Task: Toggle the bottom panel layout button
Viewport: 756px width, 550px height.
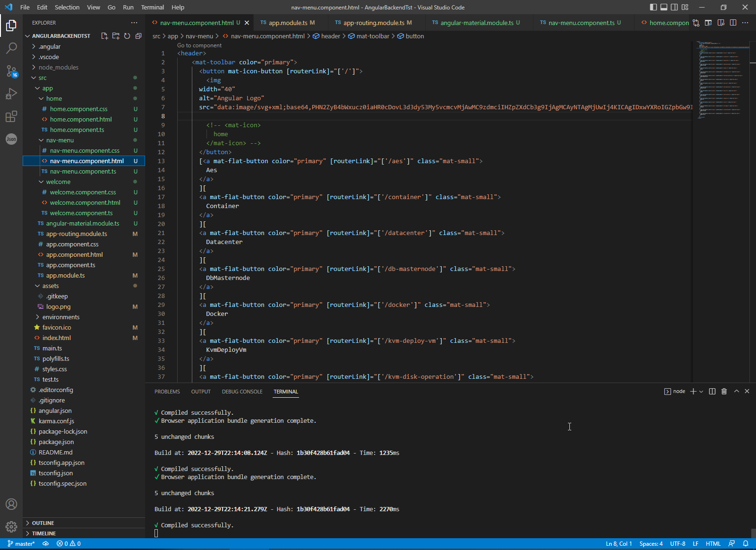Action: [x=664, y=7]
